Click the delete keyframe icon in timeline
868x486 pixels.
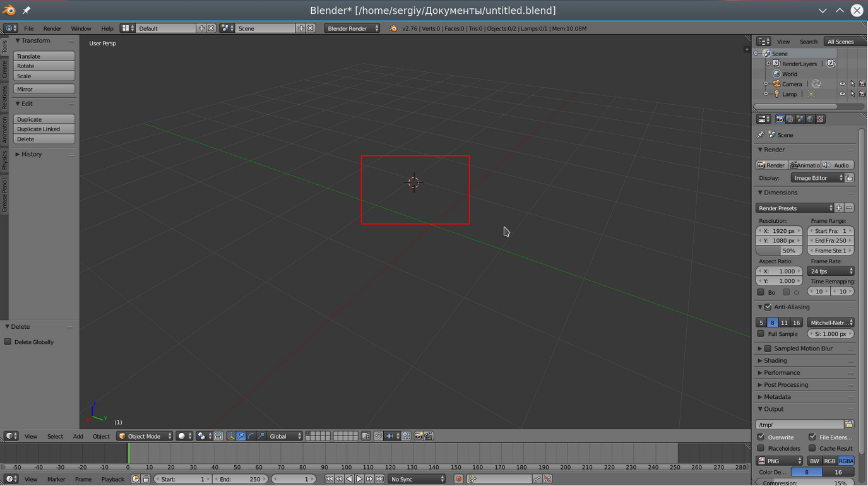[x=547, y=479]
